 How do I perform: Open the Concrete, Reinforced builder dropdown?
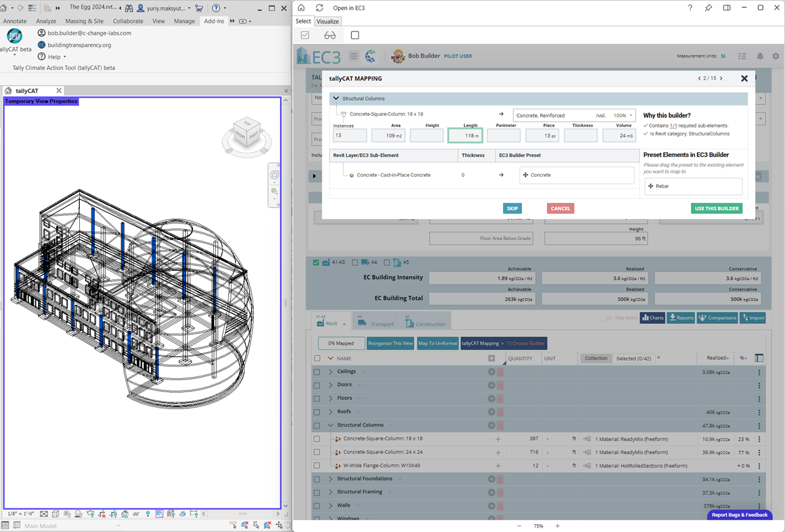574,116
